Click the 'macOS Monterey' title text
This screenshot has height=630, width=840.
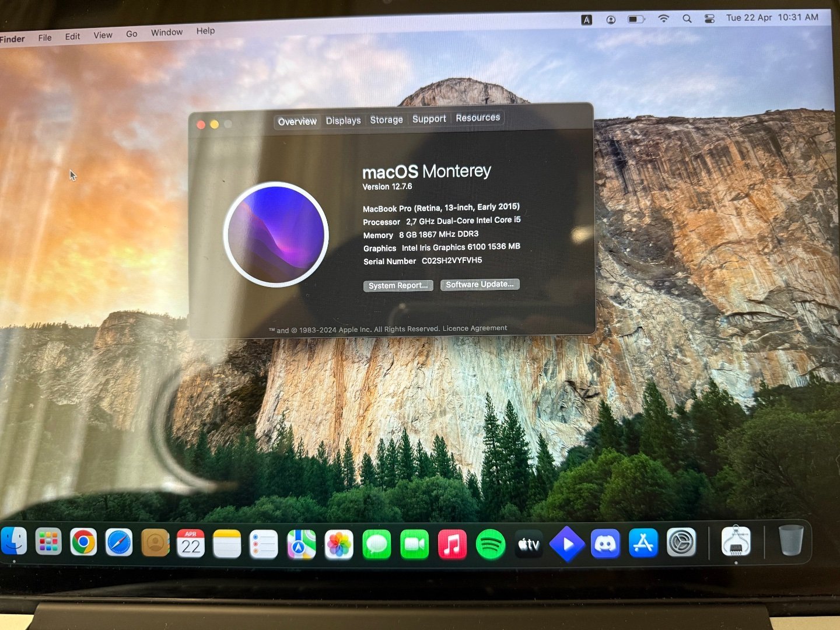[x=426, y=171]
